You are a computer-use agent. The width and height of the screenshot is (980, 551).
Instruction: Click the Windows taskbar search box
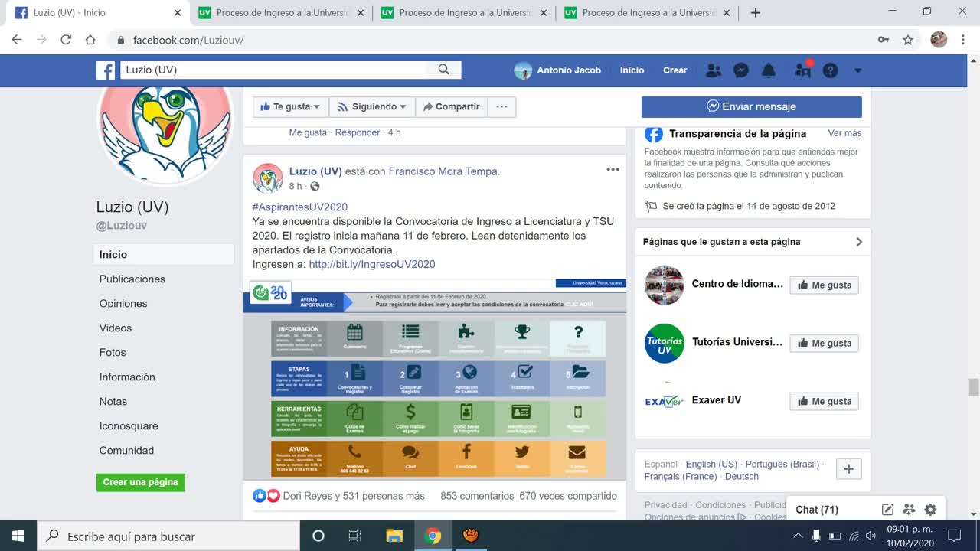tap(168, 536)
